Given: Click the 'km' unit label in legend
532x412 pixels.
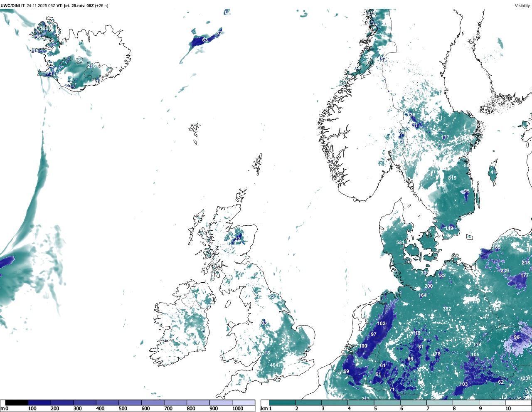Looking at the screenshot, I should click(x=264, y=409).
